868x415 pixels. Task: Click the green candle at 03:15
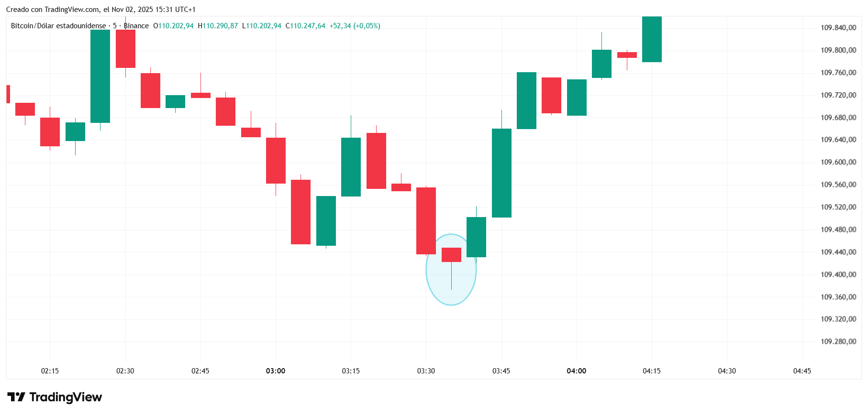351,167
